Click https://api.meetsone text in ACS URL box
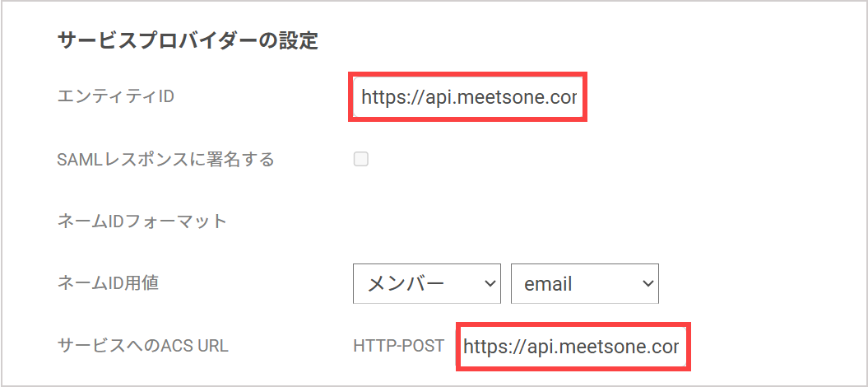The image size is (868, 387). click(571, 347)
